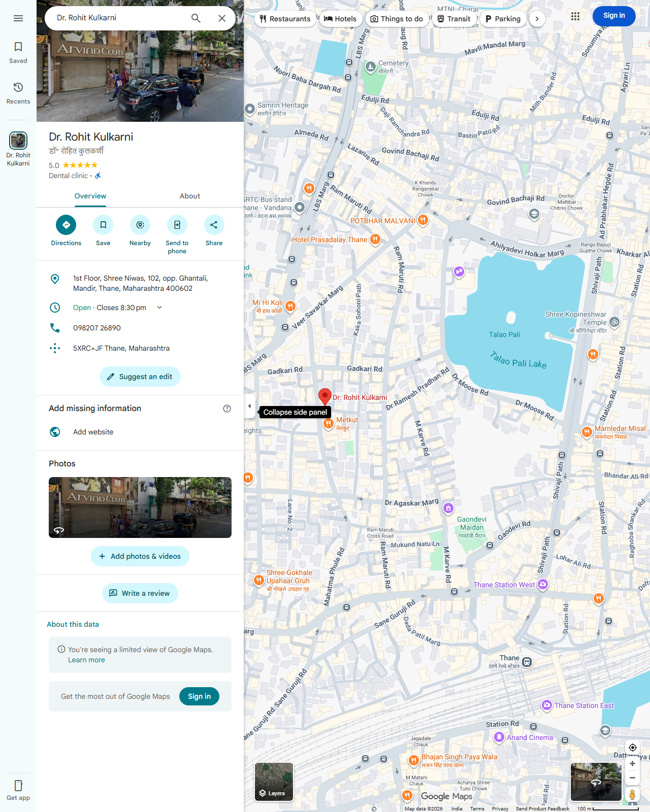The width and height of the screenshot is (650, 812).
Task: Open the Layers map type switcher
Action: point(274,782)
